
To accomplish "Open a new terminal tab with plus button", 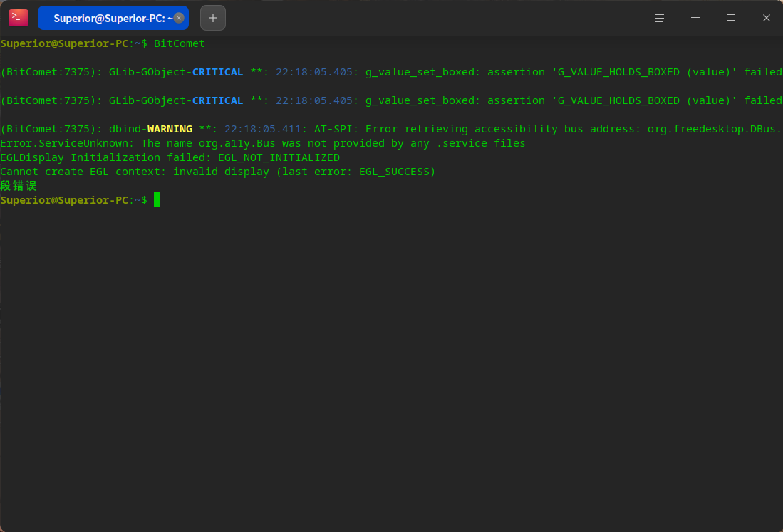I will (213, 18).
